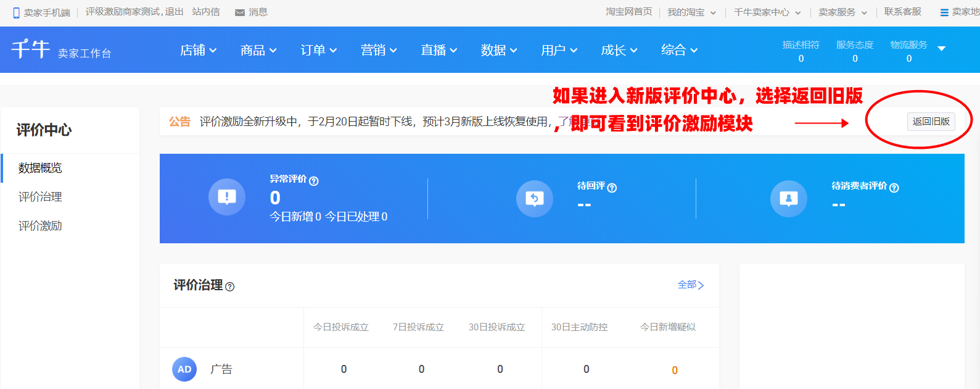The height and width of the screenshot is (389, 980).
Task: Open the 成长 dropdown menu
Action: (619, 50)
